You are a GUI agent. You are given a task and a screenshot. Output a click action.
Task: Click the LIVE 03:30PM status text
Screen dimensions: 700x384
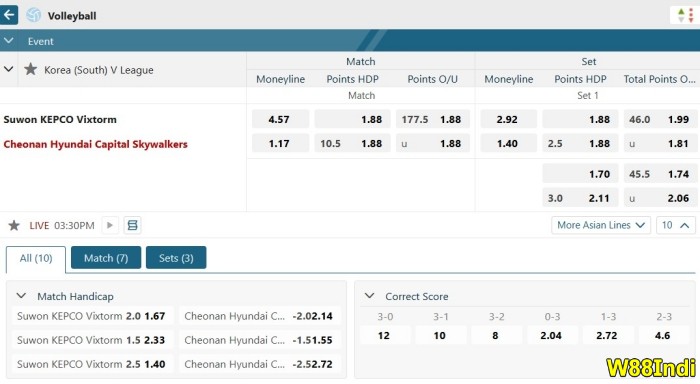click(62, 225)
